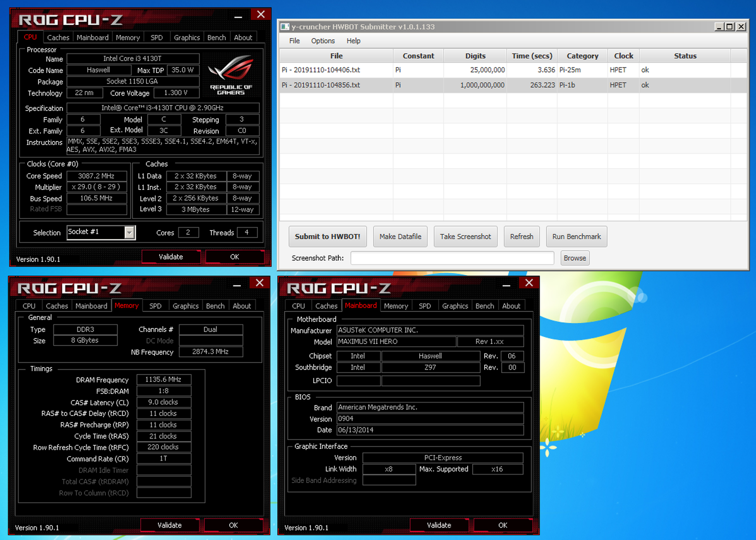The width and height of the screenshot is (756, 540).
Task: Open About tab in top-left CPU-Z window
Action: [243, 37]
